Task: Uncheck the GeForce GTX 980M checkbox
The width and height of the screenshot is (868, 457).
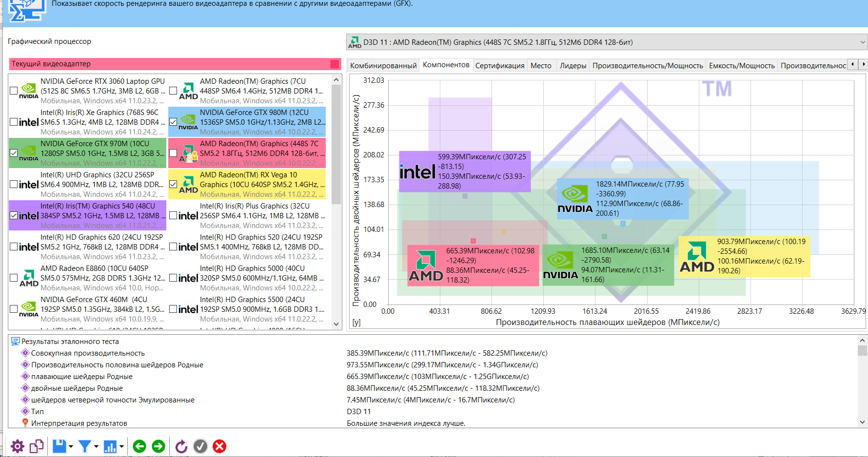Action: click(173, 122)
